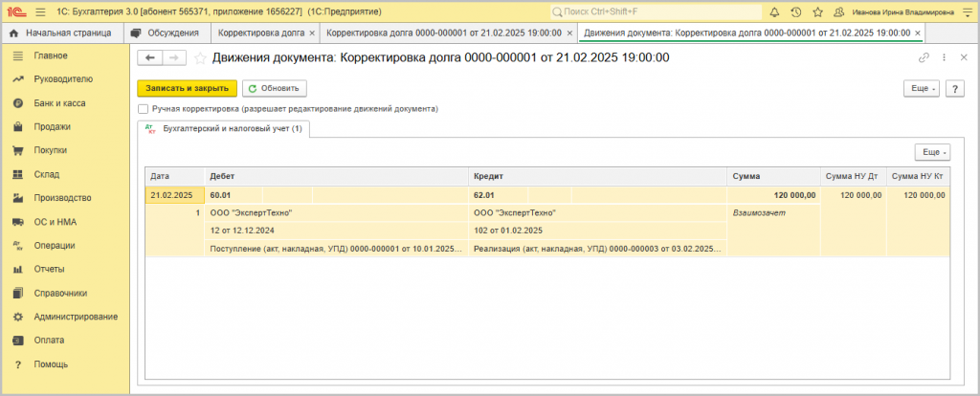Select Реализация (акт, накладная, УПД) 0000-000003 cell
Screen dimensions: 980x396
point(597,249)
